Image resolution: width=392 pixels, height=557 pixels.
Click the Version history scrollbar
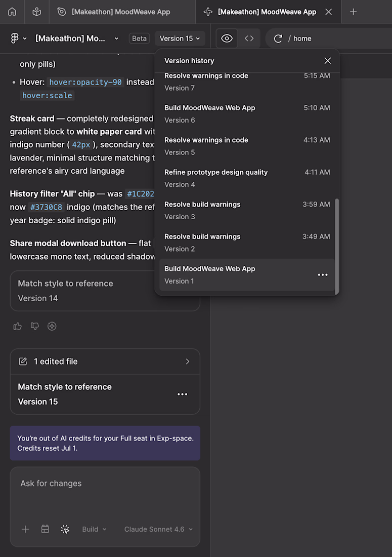337,246
